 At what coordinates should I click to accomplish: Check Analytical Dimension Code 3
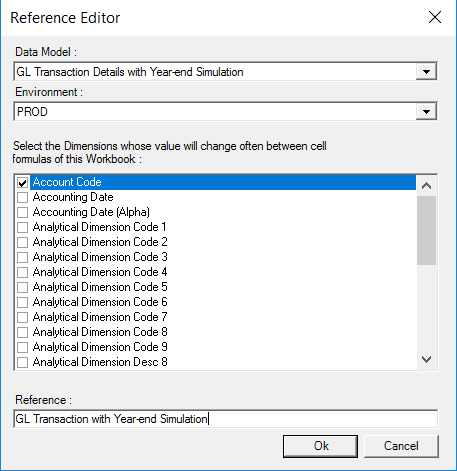pos(22,258)
